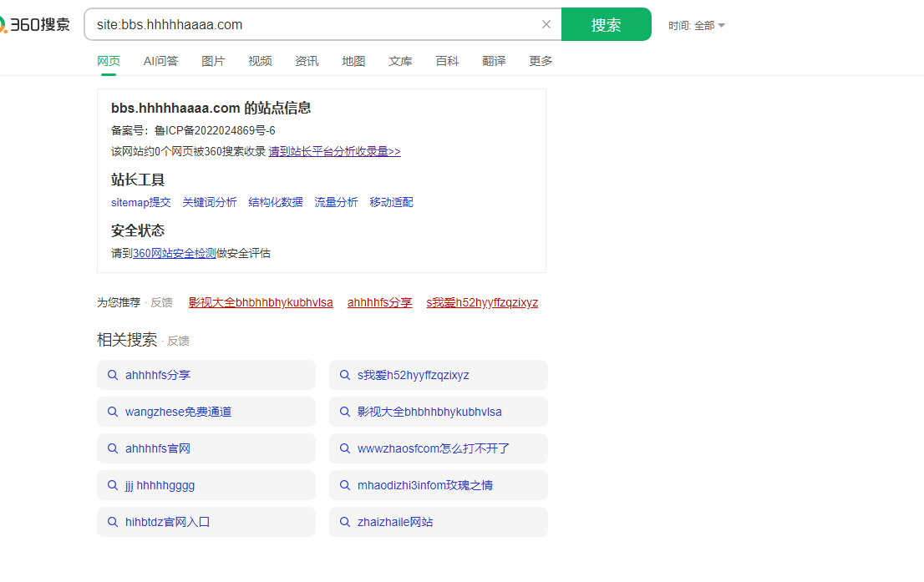Click the 站长工具 heading

click(x=138, y=180)
